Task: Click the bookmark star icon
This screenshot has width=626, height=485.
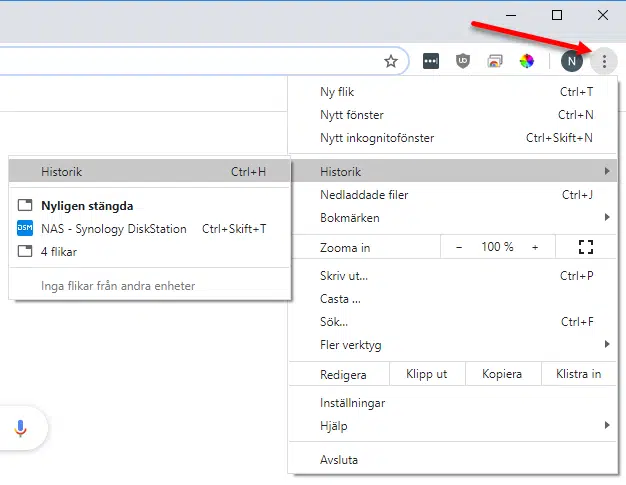Action: click(391, 61)
